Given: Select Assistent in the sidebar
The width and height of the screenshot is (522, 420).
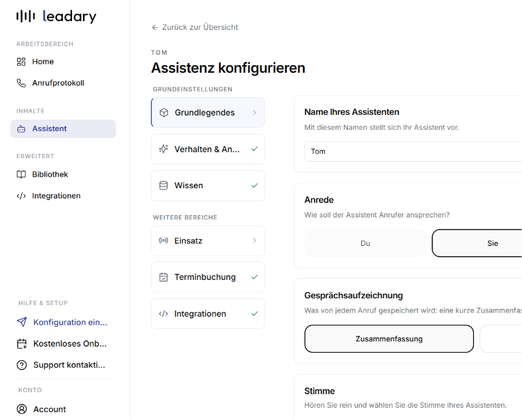Looking at the screenshot, I should coord(63,129).
